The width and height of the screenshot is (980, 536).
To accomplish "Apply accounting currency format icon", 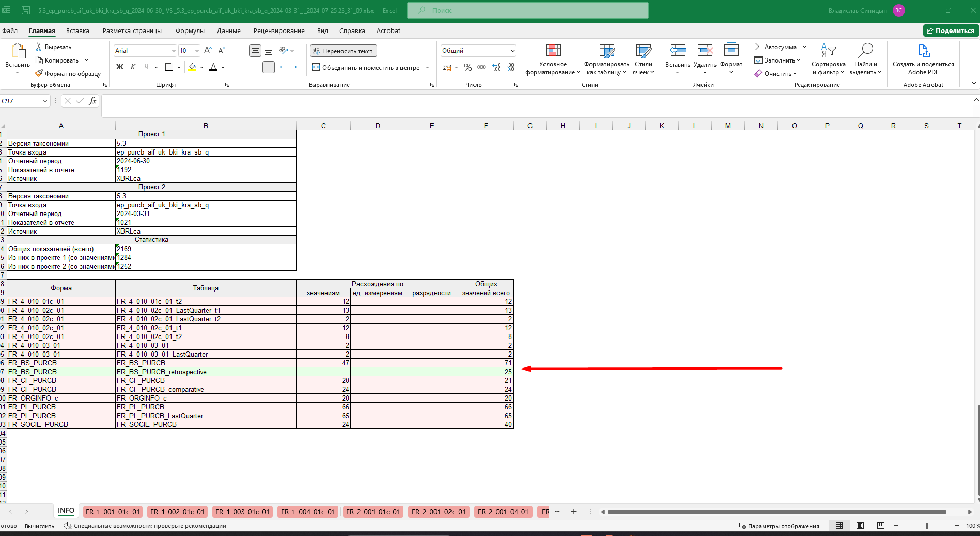I will tap(447, 67).
